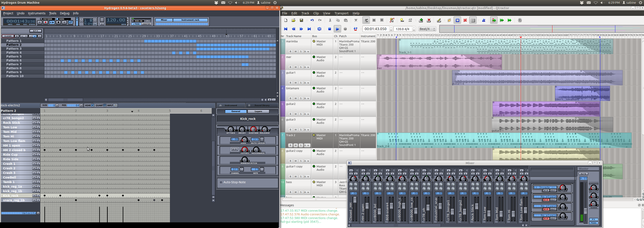Click the rewind to start button in Qtractor
The height and width of the screenshot is (228, 644).
pyautogui.click(x=286, y=29)
